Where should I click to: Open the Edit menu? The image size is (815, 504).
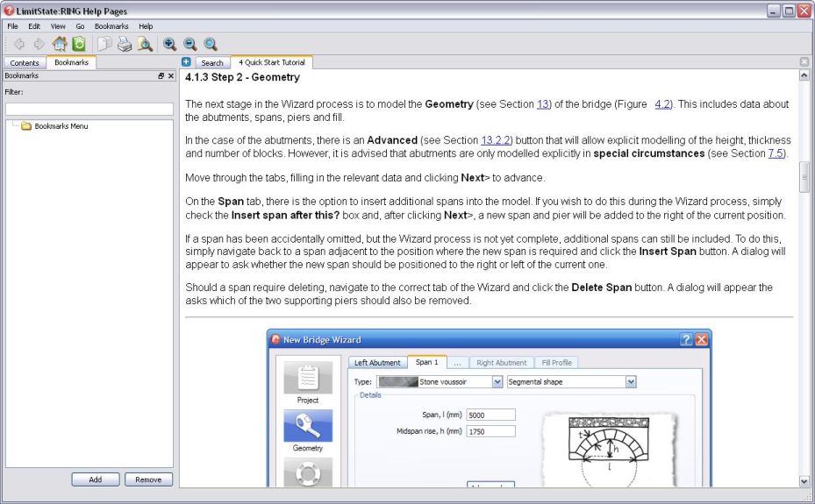[x=34, y=26]
